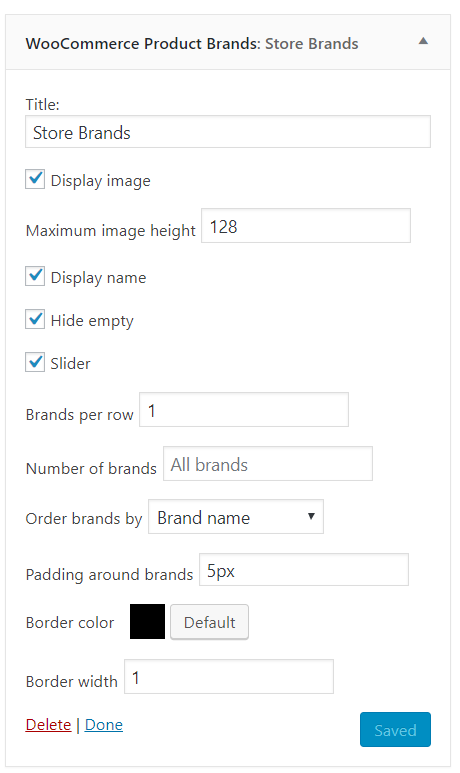Click the Maximum image height field
Image resolution: width=460 pixels, height=773 pixels.
(x=306, y=226)
